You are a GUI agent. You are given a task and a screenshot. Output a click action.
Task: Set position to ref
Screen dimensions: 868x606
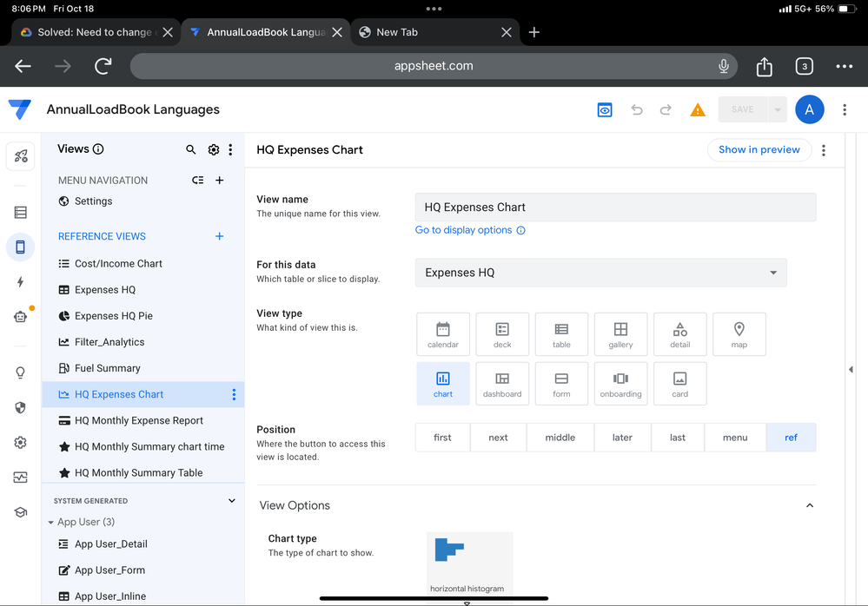(x=791, y=438)
